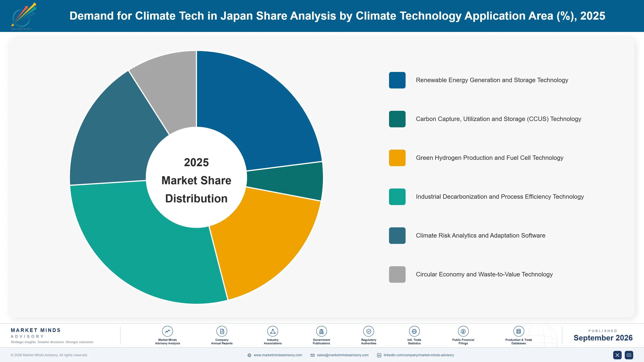This screenshot has width=644, height=362.
Task: Open the X (Twitter) social icon
Action: pos(617,355)
